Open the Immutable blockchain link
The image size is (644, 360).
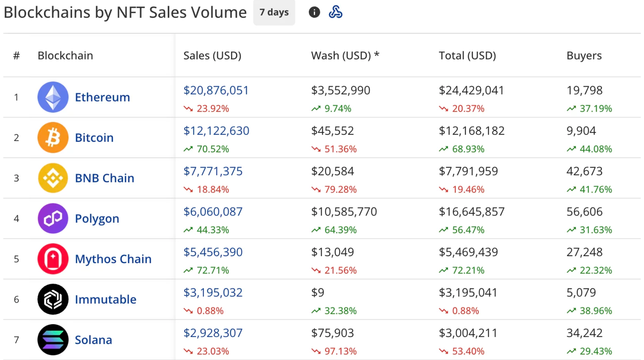[x=106, y=299]
